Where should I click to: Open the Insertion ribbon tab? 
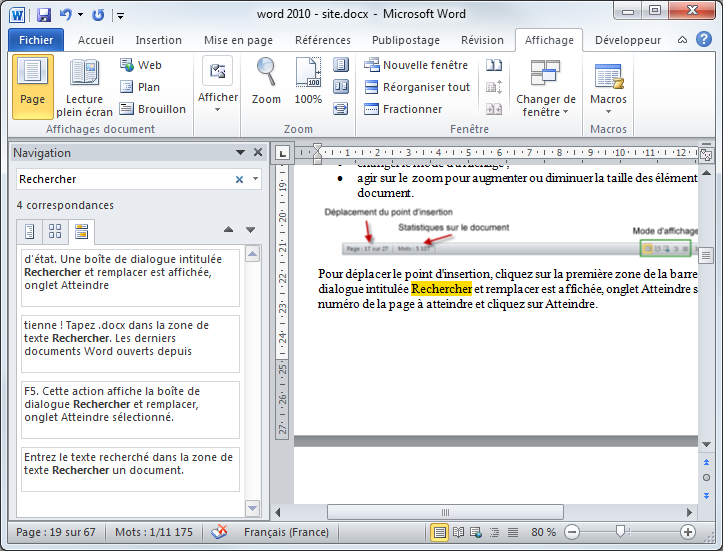tap(158, 40)
